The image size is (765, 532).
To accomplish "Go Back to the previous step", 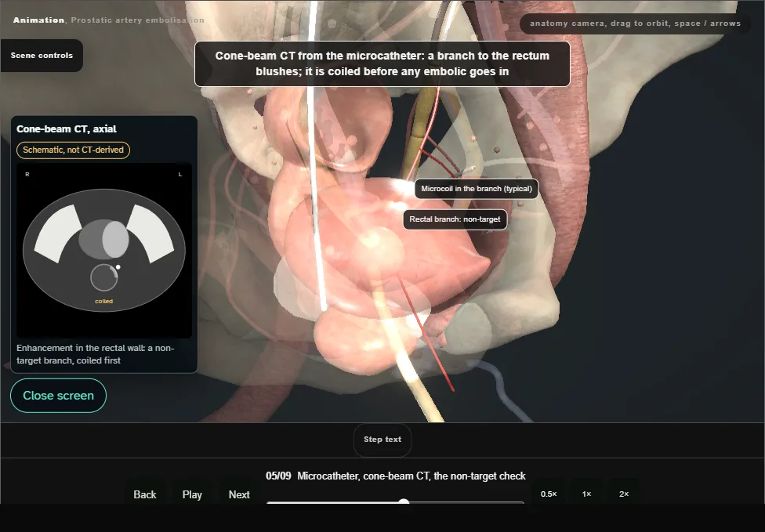I will coord(145,494).
